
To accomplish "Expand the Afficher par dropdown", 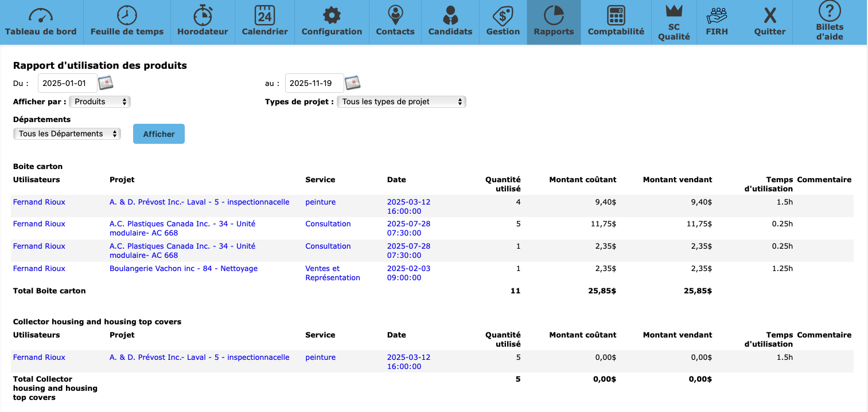I will tap(100, 101).
